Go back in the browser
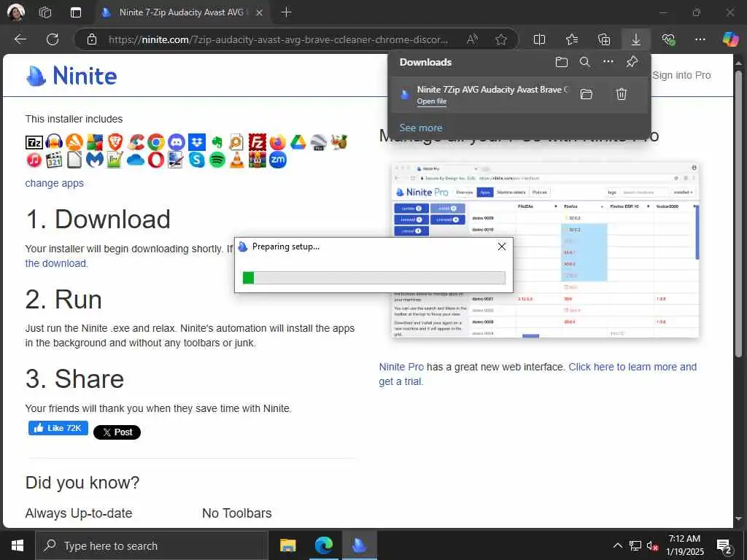This screenshot has height=560, width=747. click(x=20, y=39)
